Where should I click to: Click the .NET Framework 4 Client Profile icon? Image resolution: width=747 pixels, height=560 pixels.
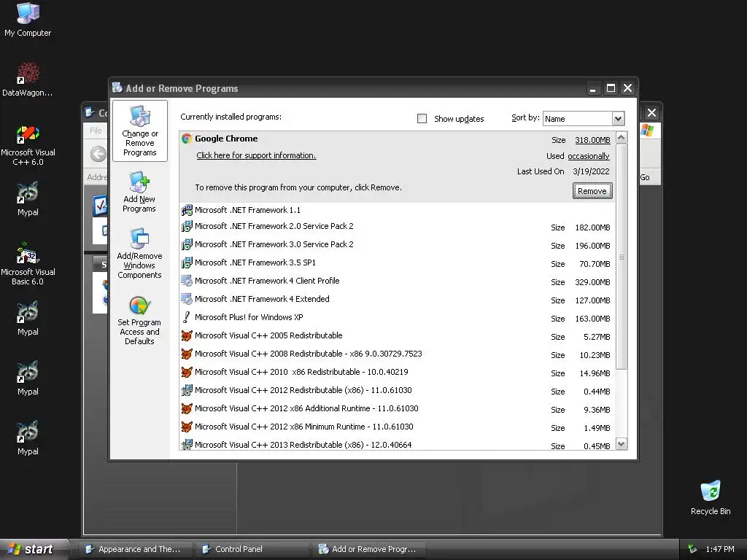(187, 281)
